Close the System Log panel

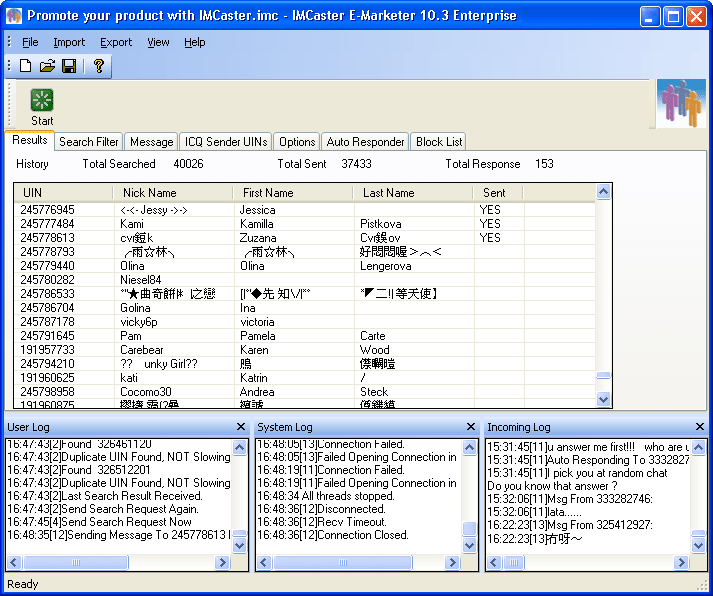pyautogui.click(x=471, y=426)
